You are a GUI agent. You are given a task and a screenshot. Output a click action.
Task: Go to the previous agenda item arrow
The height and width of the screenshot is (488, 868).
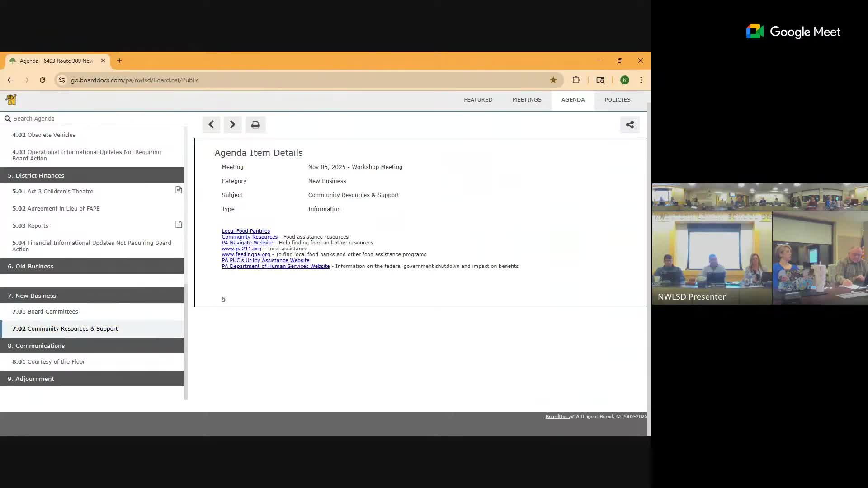(x=211, y=125)
